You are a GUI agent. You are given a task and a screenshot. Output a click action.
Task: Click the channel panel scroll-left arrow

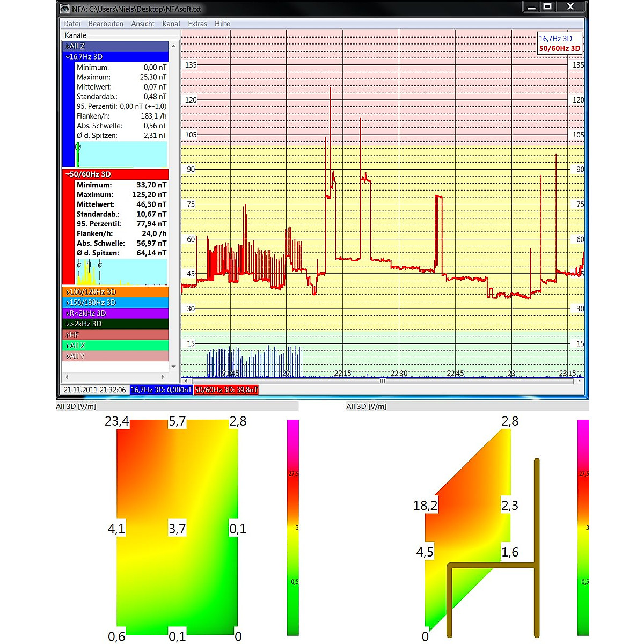[x=67, y=377]
